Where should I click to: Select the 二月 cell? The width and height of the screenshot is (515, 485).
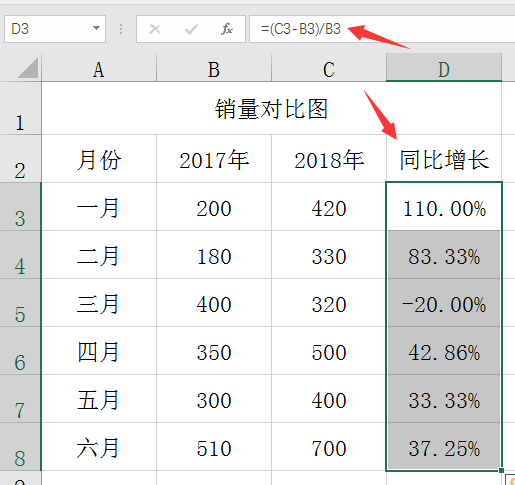tap(99, 254)
